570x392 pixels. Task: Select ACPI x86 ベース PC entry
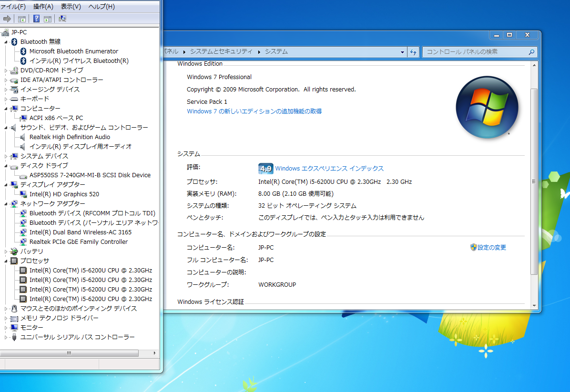click(x=56, y=118)
